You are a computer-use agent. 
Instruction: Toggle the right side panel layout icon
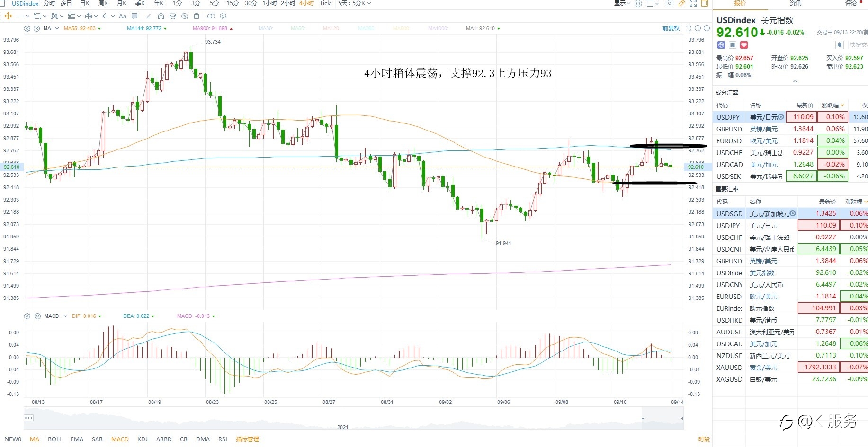click(705, 3)
